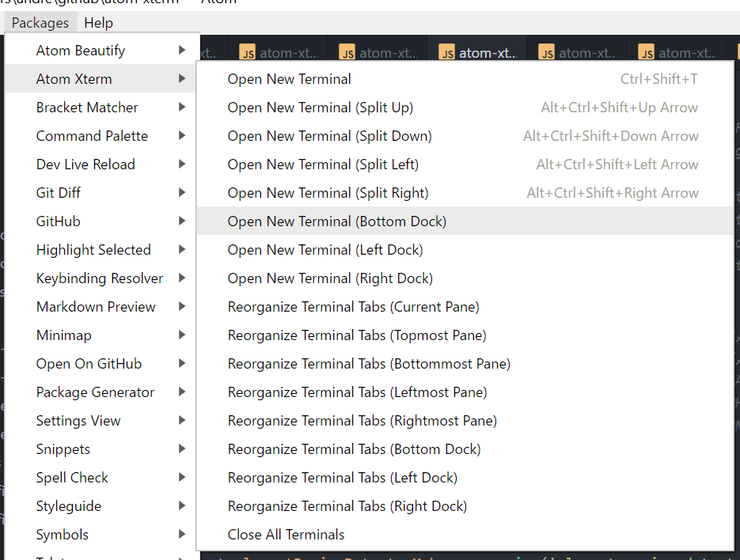The image size is (740, 560).
Task: Open the GitHub package submenu
Action: click(100, 221)
